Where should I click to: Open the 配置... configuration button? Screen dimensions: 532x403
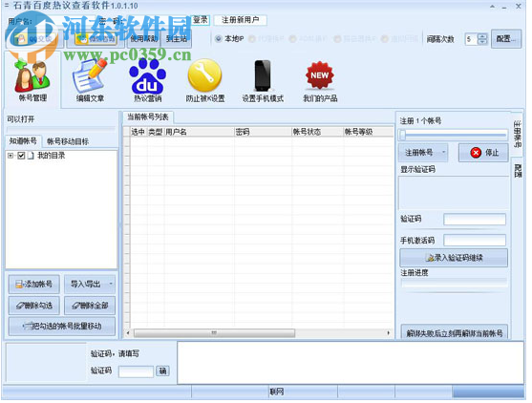point(506,39)
